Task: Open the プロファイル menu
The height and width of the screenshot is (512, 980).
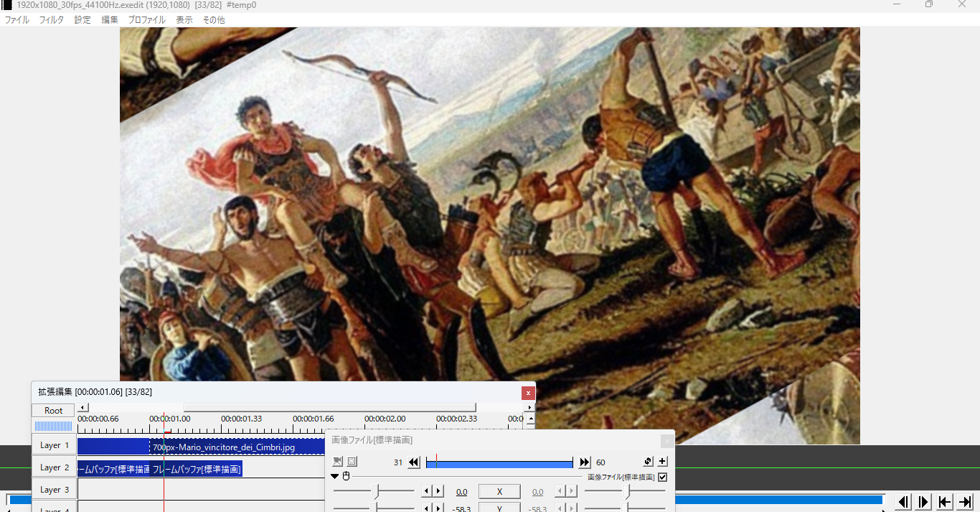Action: coord(146,20)
